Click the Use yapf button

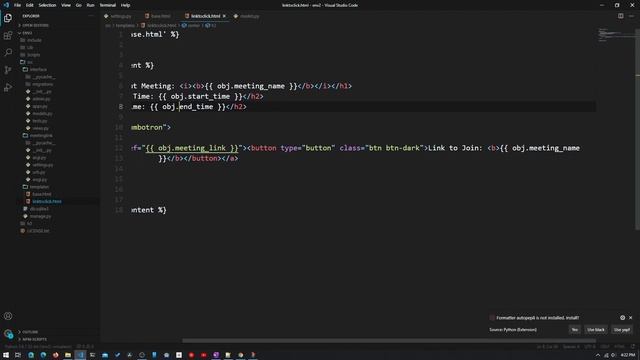click(622, 330)
